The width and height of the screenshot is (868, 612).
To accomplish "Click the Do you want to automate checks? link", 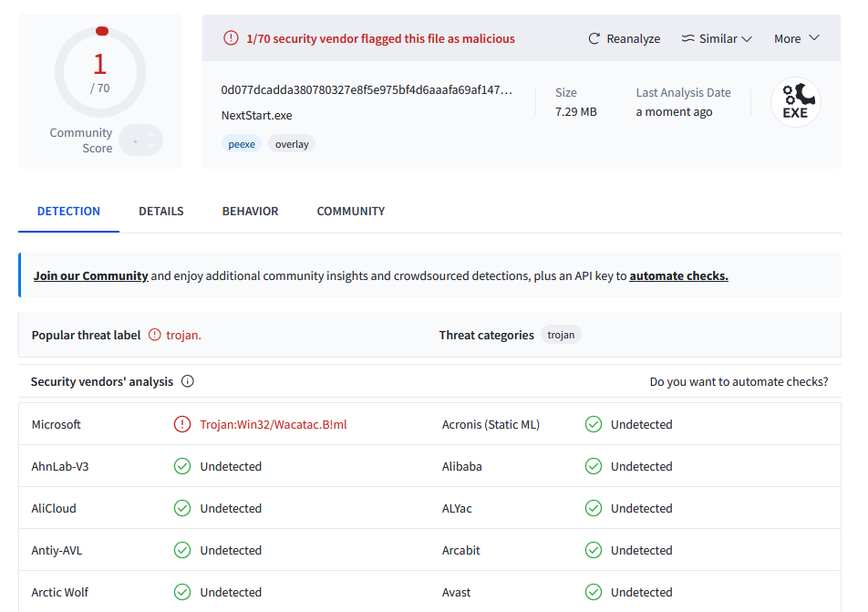I will point(739,381).
